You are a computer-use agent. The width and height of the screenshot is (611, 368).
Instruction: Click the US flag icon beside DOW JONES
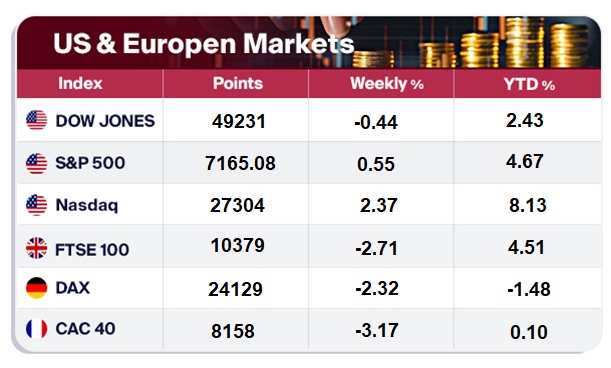tap(36, 120)
